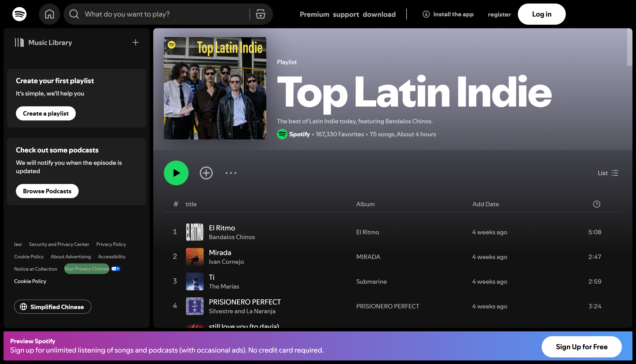
Task: Toggle the Your Privacy Choices opt-out switch
Action: (x=115, y=268)
